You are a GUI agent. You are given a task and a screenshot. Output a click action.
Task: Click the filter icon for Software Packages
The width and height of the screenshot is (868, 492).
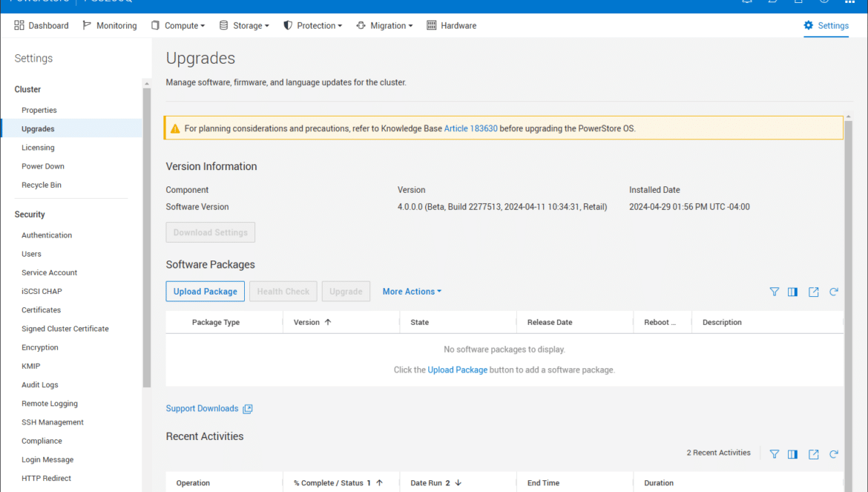click(775, 292)
